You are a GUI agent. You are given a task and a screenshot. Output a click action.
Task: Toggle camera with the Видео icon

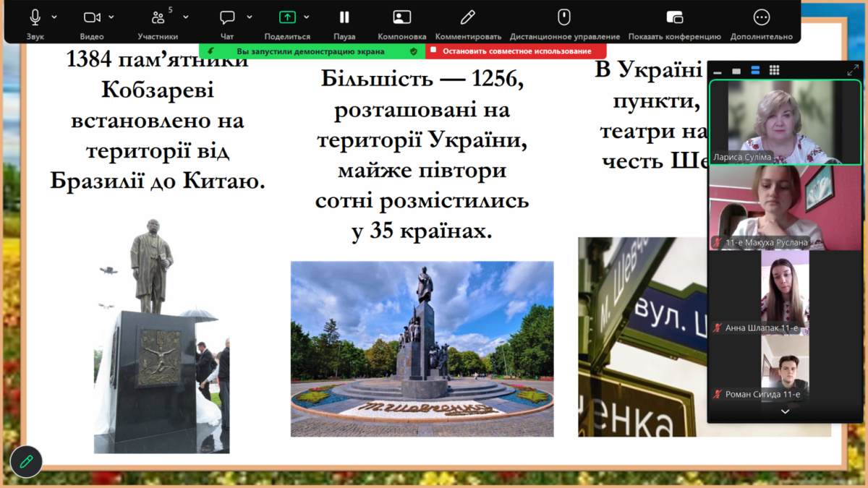click(x=91, y=18)
